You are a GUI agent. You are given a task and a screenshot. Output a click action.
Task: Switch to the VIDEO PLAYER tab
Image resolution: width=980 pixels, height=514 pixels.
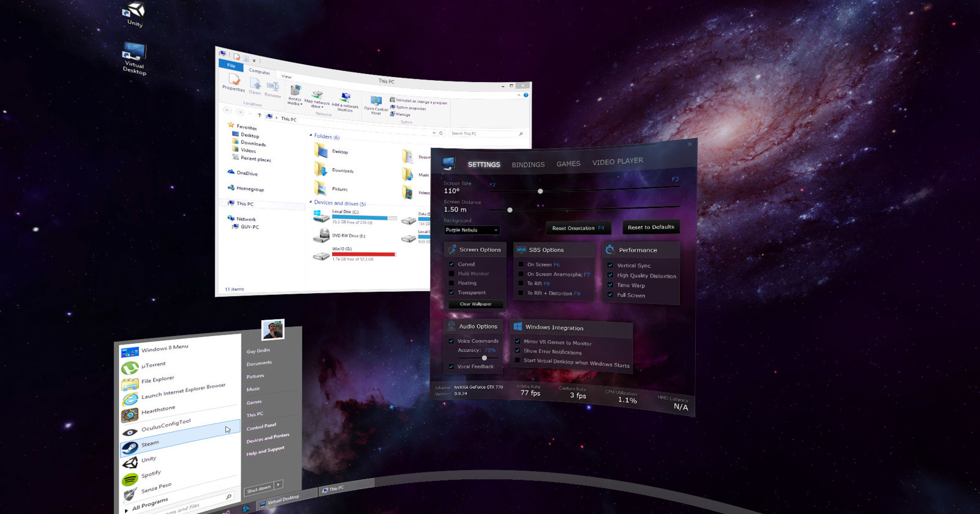(x=617, y=162)
